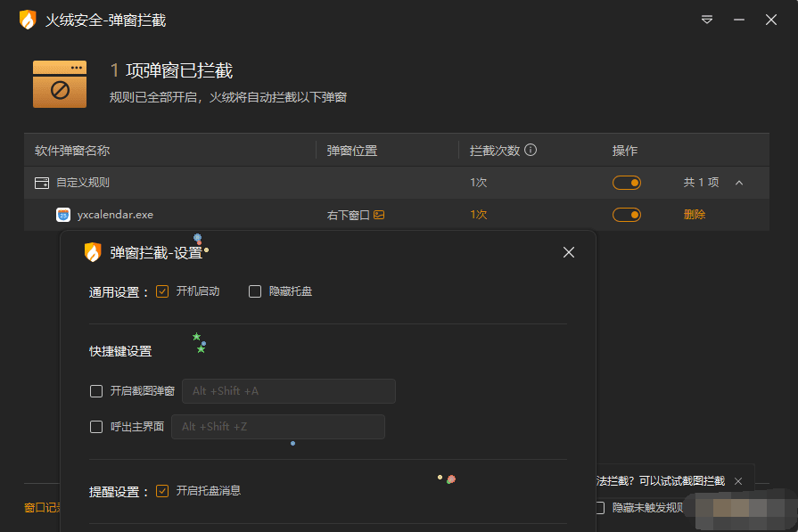
Task: Click the Alt+Shift+Z shortcut field
Action: tap(278, 427)
